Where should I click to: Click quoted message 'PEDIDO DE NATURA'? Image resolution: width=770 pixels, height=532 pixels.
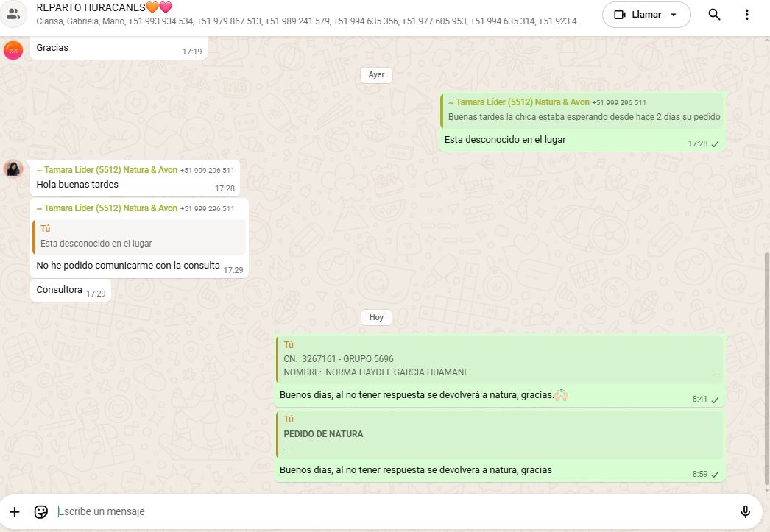500,434
